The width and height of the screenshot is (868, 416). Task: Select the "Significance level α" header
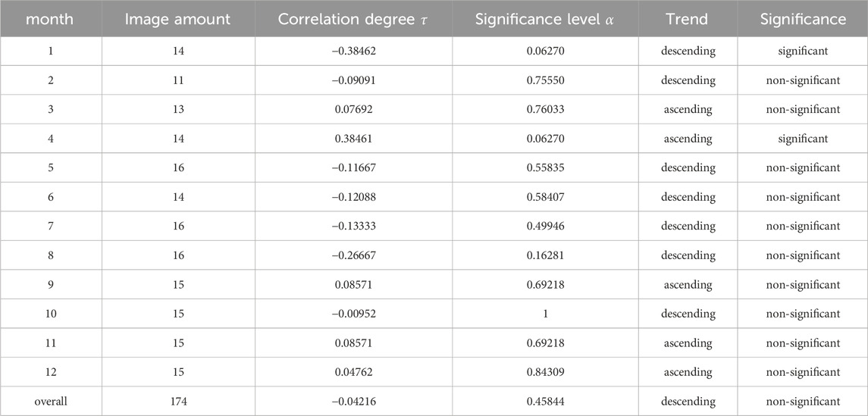pos(545,19)
